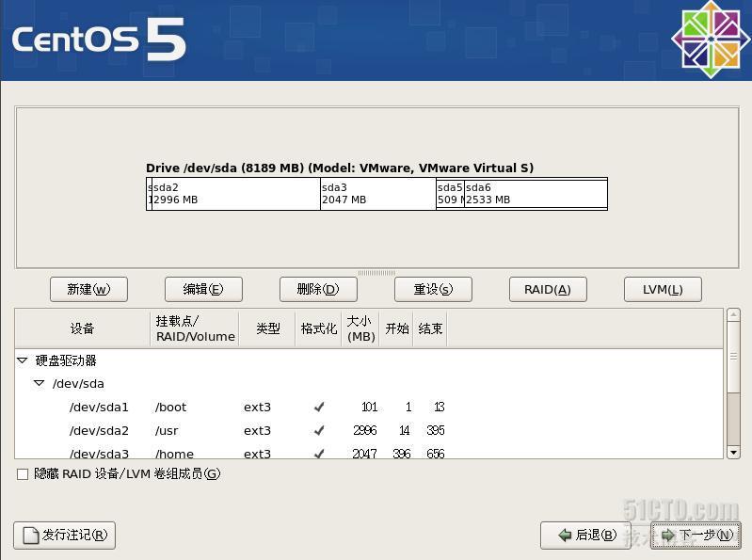
Task: Click the /home mount point cell
Action: (174, 453)
